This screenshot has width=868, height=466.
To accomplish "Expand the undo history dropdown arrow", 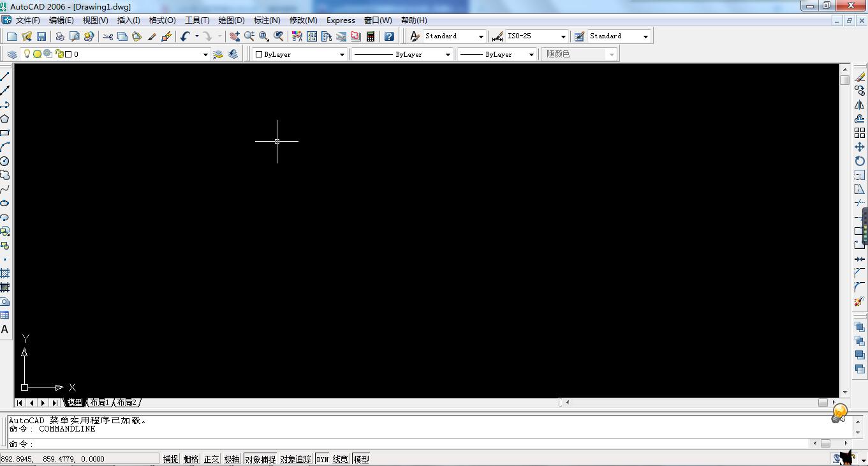I will (x=196, y=36).
